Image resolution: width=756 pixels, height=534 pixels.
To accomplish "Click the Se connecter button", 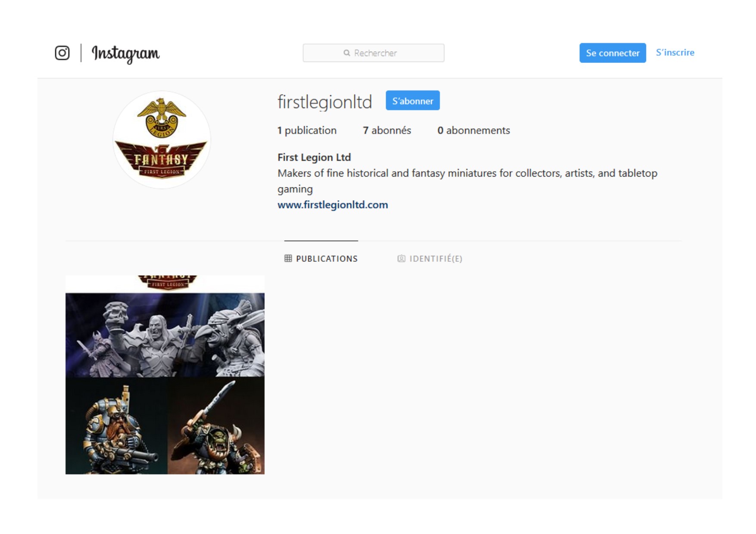I will [x=612, y=53].
